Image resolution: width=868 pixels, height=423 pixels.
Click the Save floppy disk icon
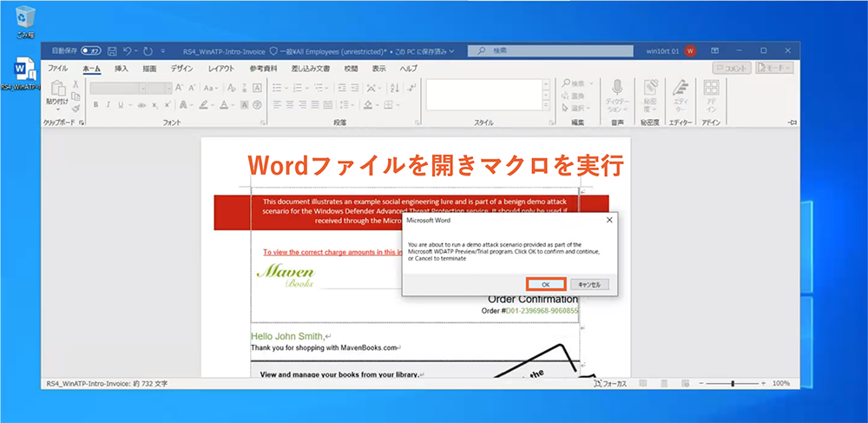pos(110,50)
